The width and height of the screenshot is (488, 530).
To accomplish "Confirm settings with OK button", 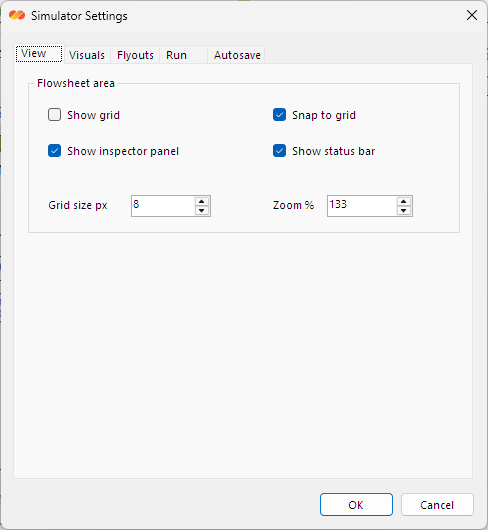I will tap(356, 505).
